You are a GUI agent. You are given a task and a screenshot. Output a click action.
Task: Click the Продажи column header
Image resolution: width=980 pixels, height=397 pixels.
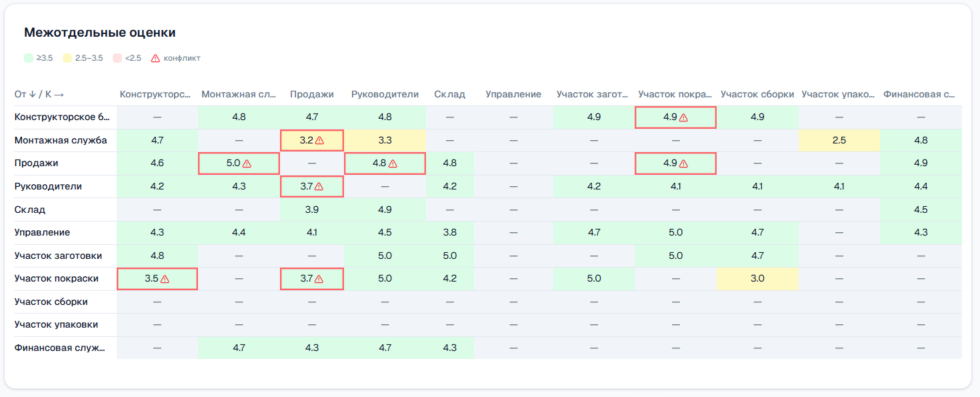[312, 94]
